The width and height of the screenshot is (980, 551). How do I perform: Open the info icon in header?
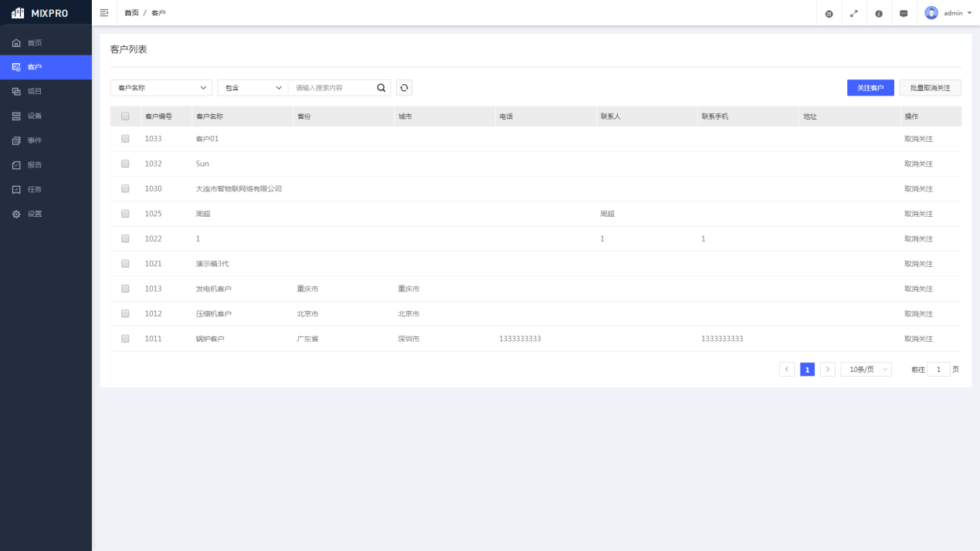(x=879, y=14)
